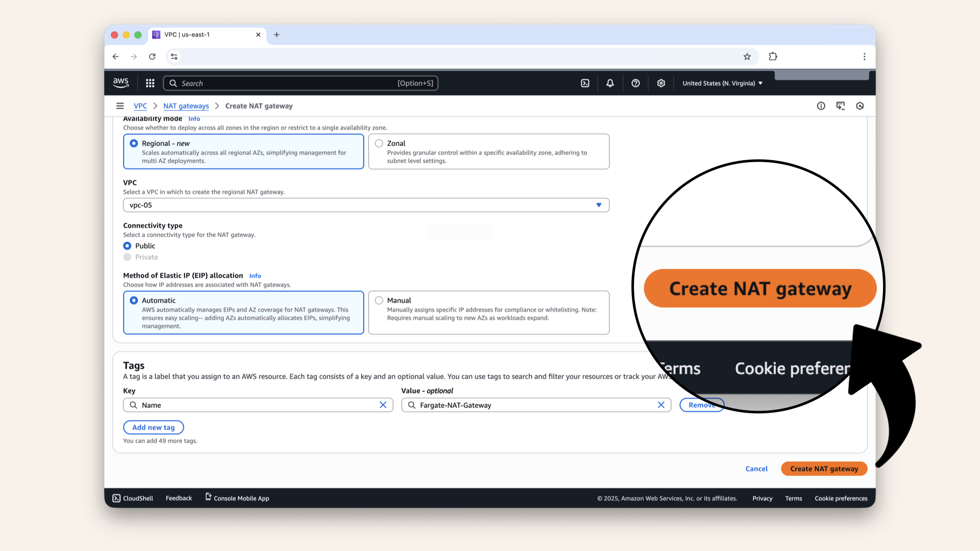The height and width of the screenshot is (551, 980).
Task: Open the AWS services grid launcher
Action: pyautogui.click(x=150, y=83)
